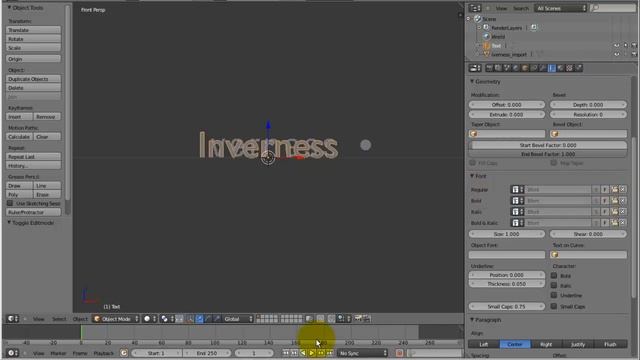Click the Delete button
The image size is (640, 360).
pos(33,88)
